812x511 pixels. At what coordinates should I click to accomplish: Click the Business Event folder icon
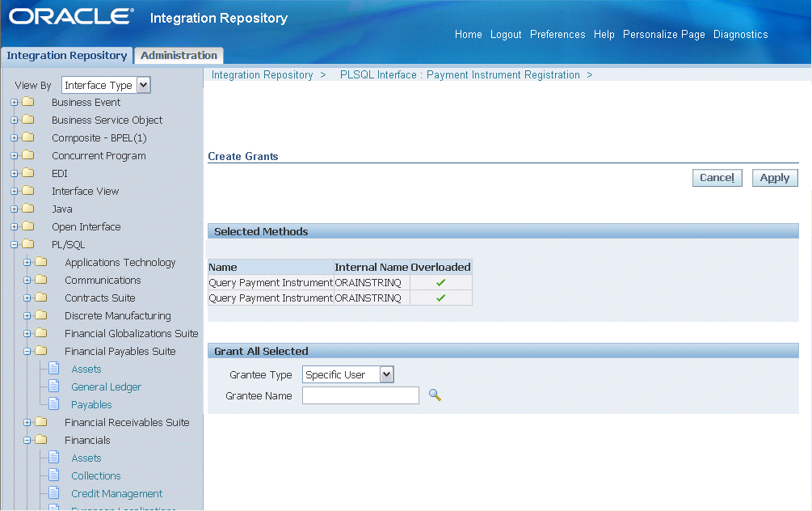click(28, 102)
